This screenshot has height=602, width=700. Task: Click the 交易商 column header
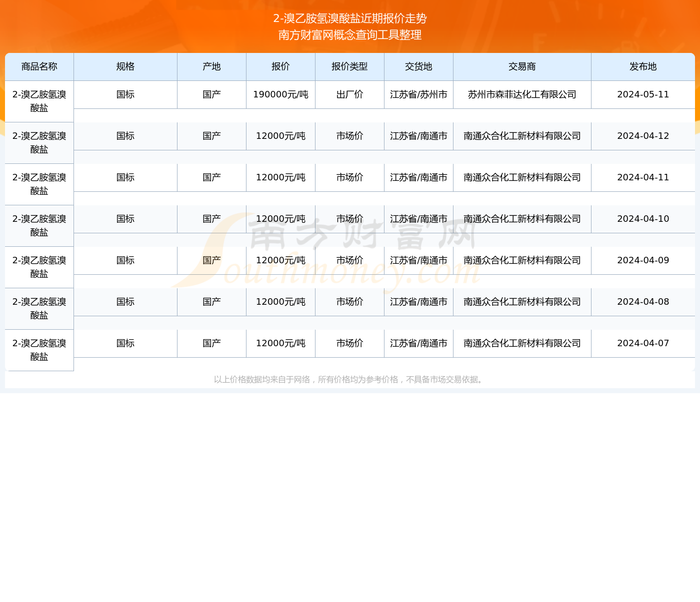pyautogui.click(x=522, y=66)
